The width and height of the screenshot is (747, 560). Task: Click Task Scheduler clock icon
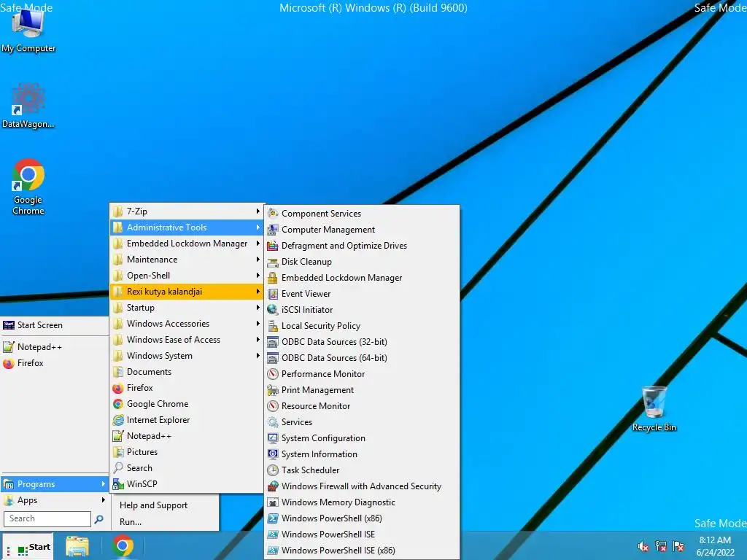(273, 470)
